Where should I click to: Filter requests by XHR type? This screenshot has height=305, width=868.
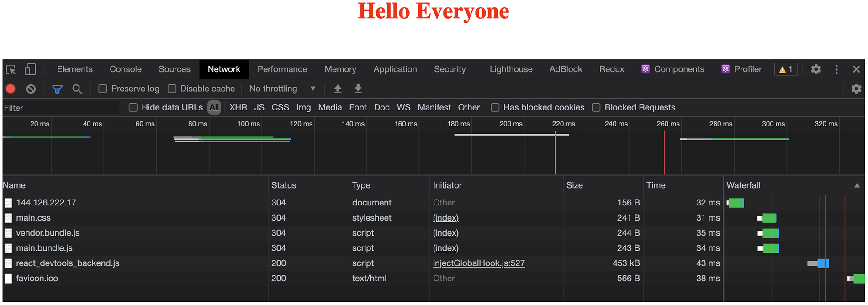pos(238,108)
